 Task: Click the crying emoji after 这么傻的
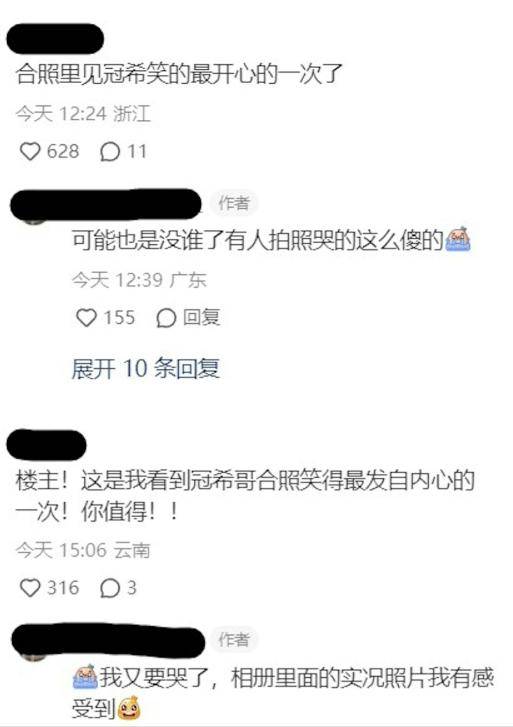tap(458, 239)
